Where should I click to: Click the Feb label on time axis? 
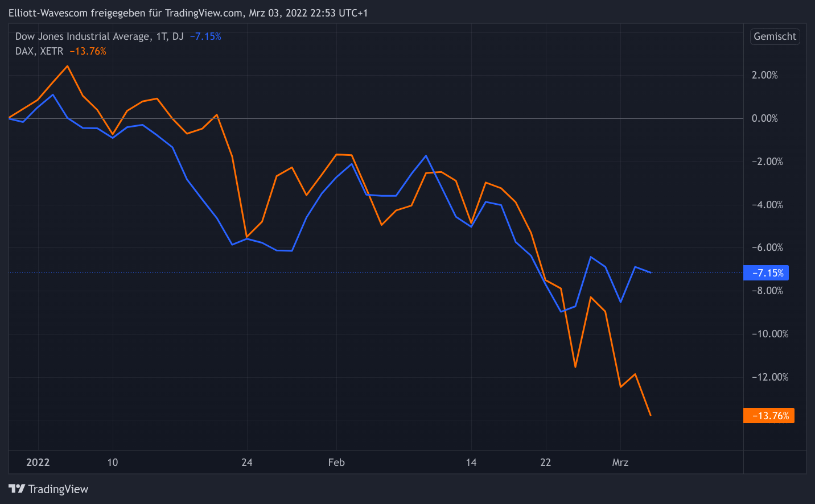[x=336, y=462]
